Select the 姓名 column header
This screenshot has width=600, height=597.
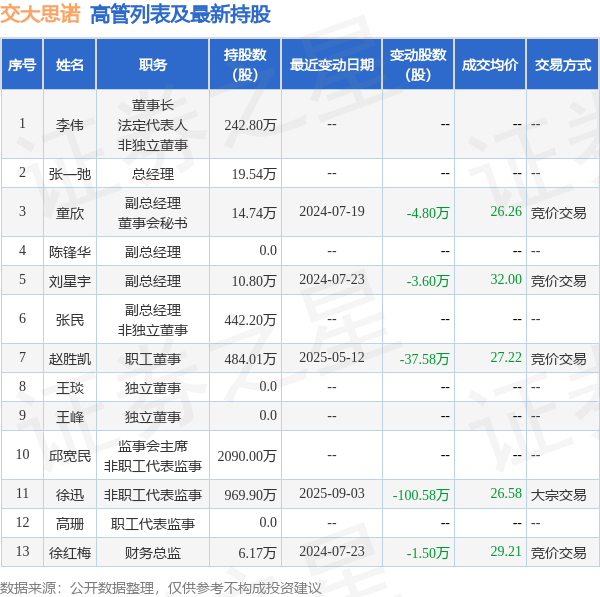tap(70, 64)
